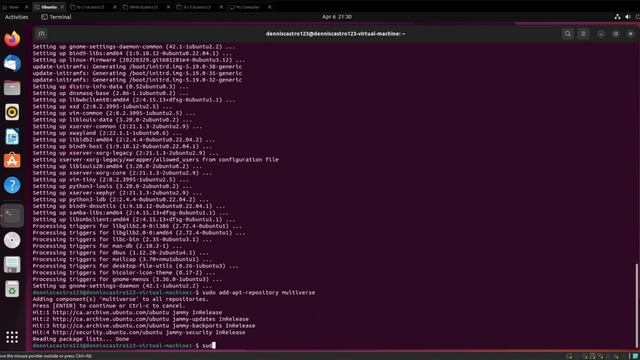Click 'Processing triggers for man-db' line
The width and height of the screenshot is (640, 360).
(x=107, y=246)
